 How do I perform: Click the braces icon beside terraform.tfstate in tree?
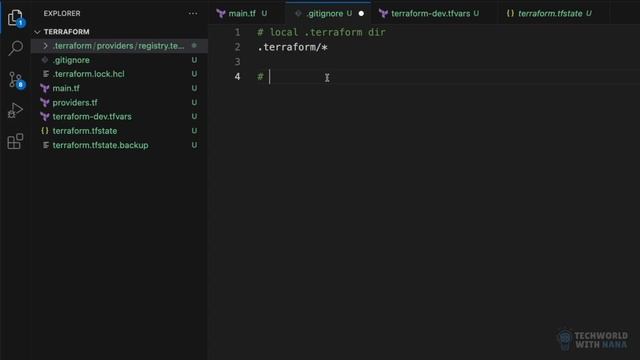45,131
